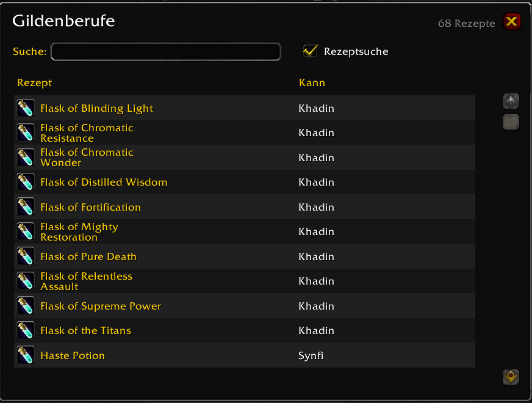Image resolution: width=532 pixels, height=403 pixels.
Task: Toggle the Rezeptsuche checkbox
Action: coord(310,51)
